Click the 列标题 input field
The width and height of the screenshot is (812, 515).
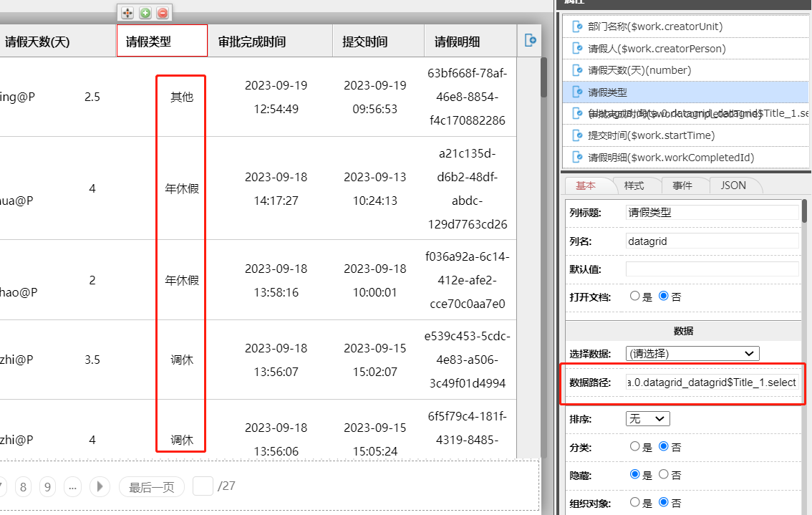[x=712, y=213]
